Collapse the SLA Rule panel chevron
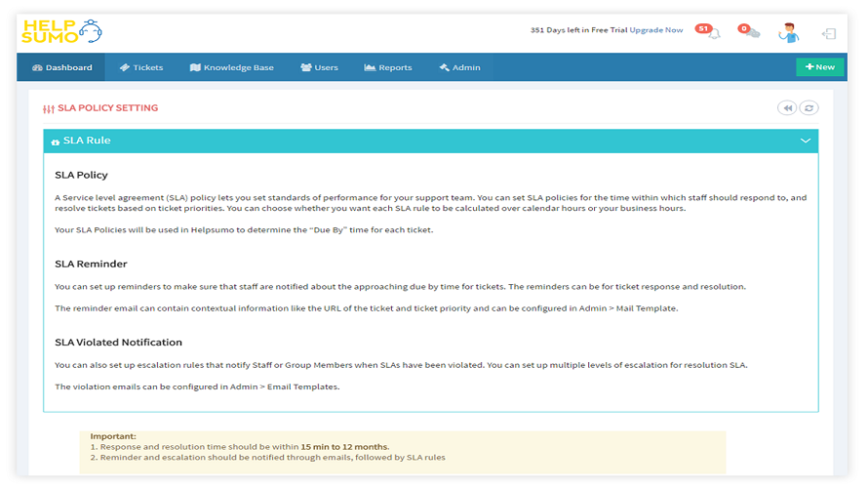868x488 pixels. (x=806, y=141)
